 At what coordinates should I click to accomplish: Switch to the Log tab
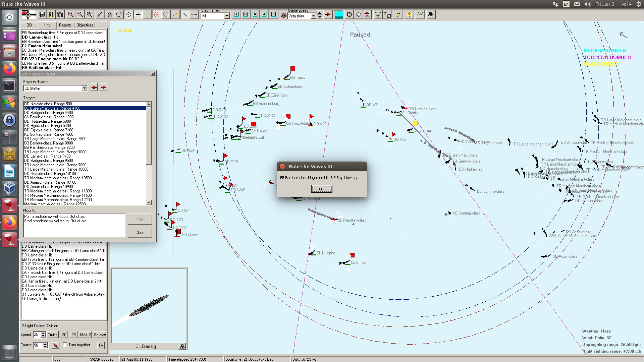click(47, 25)
